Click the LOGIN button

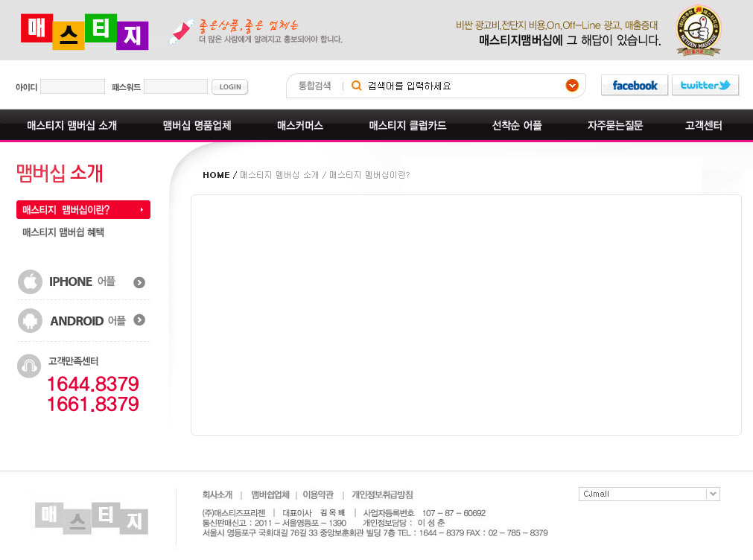pyautogui.click(x=230, y=87)
